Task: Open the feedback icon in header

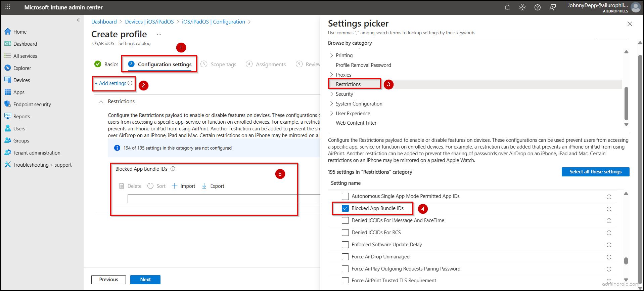Action: click(552, 7)
